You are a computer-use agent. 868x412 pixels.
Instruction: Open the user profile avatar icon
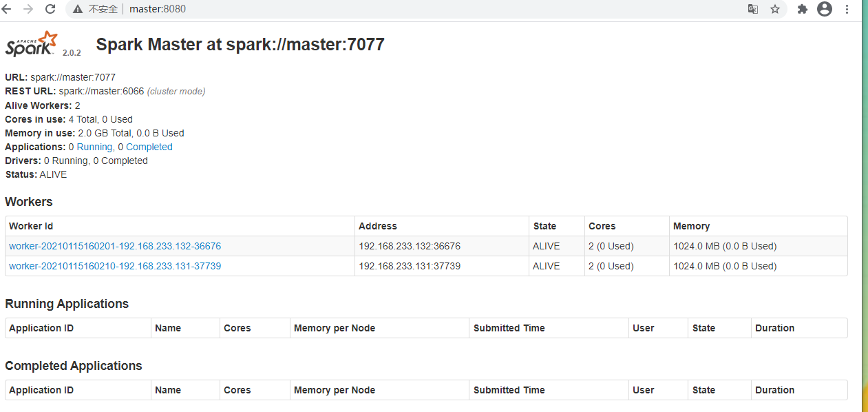click(824, 9)
